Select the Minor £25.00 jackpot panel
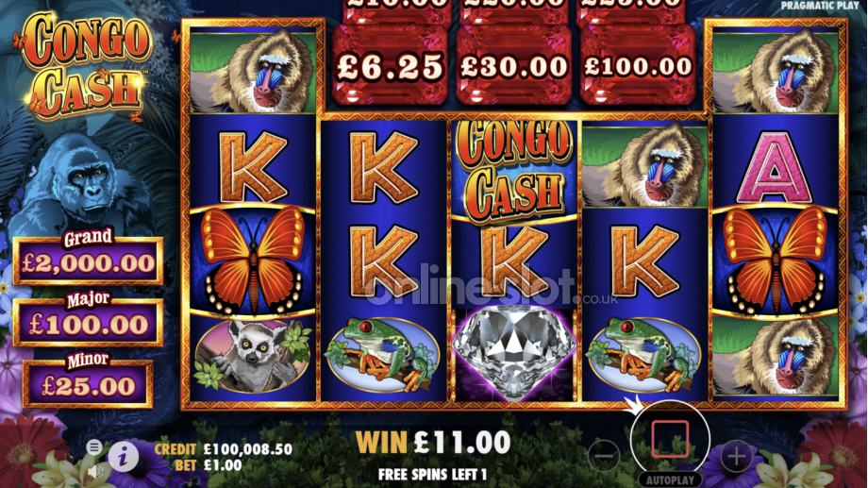This screenshot has width=868, height=488. click(88, 381)
